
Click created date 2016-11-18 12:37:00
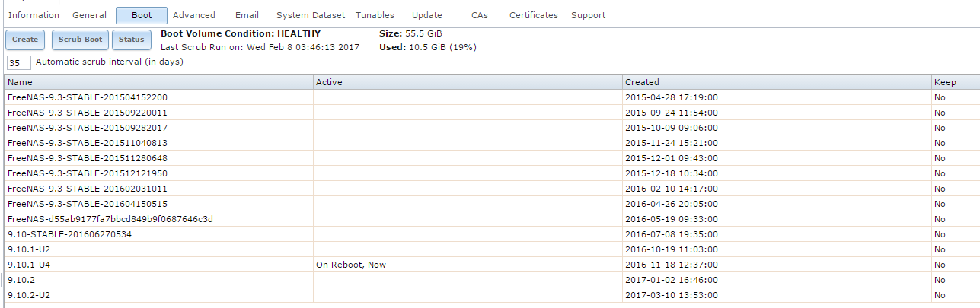point(672,265)
